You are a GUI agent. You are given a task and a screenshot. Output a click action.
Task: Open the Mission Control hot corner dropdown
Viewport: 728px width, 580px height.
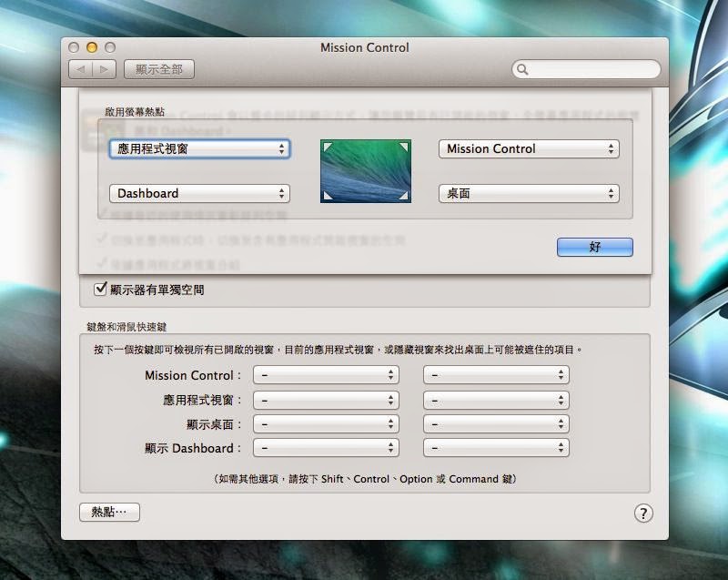[529, 149]
